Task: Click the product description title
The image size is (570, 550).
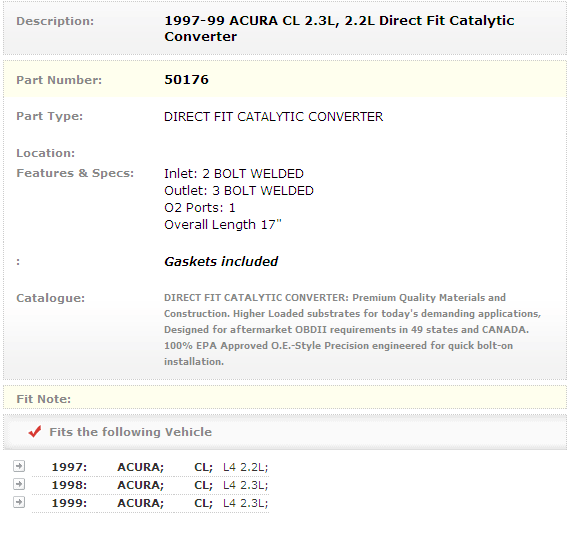Action: (339, 28)
